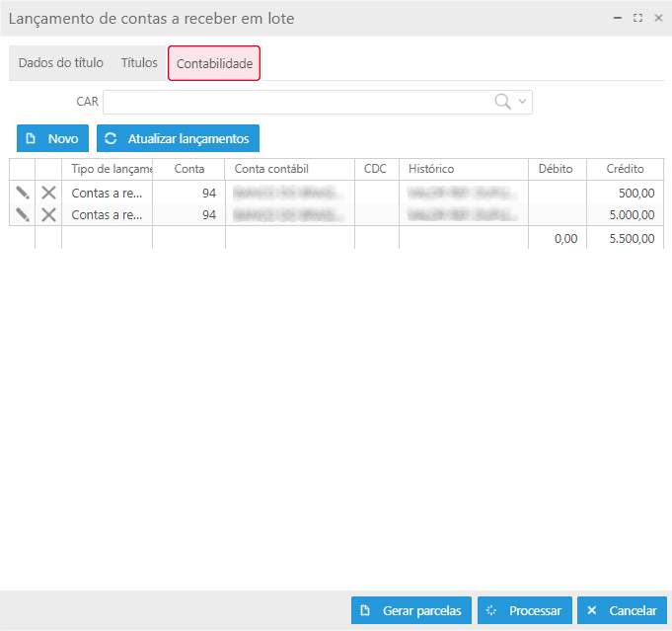Click the Gerar parcelas button
Image resolution: width=672 pixels, height=631 pixels.
(411, 610)
